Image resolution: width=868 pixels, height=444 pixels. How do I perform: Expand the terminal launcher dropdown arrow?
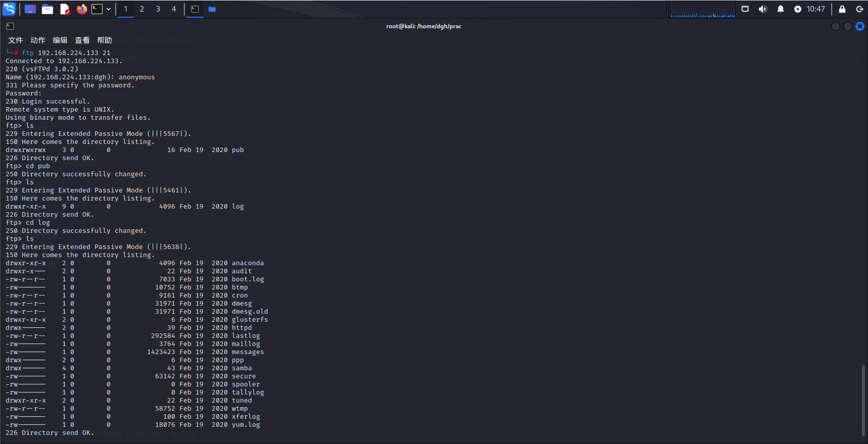pyautogui.click(x=109, y=9)
